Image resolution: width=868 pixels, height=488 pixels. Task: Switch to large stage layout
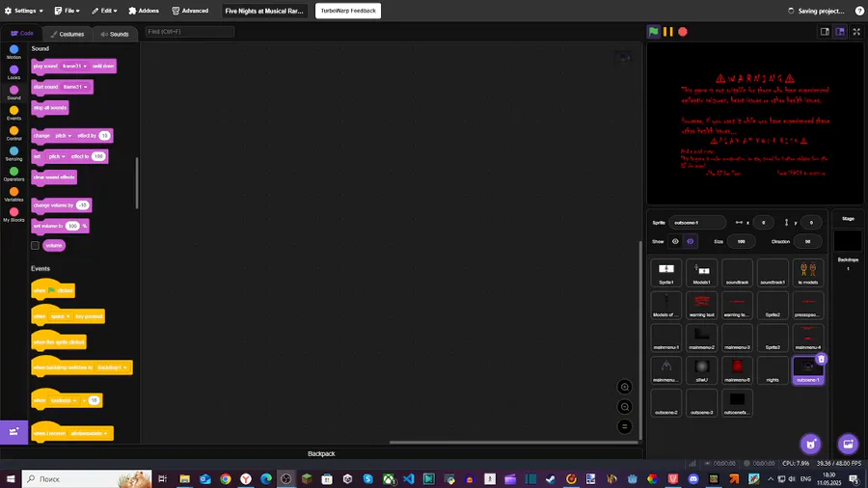(x=840, y=32)
